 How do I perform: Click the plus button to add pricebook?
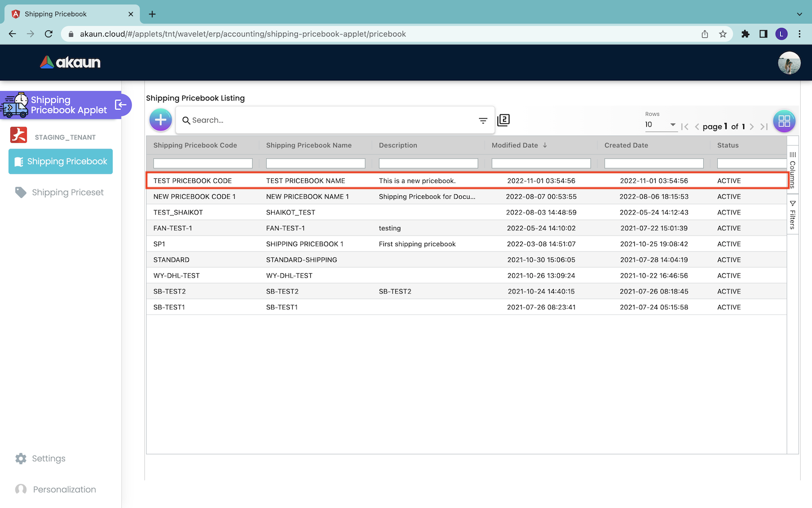coord(161,120)
